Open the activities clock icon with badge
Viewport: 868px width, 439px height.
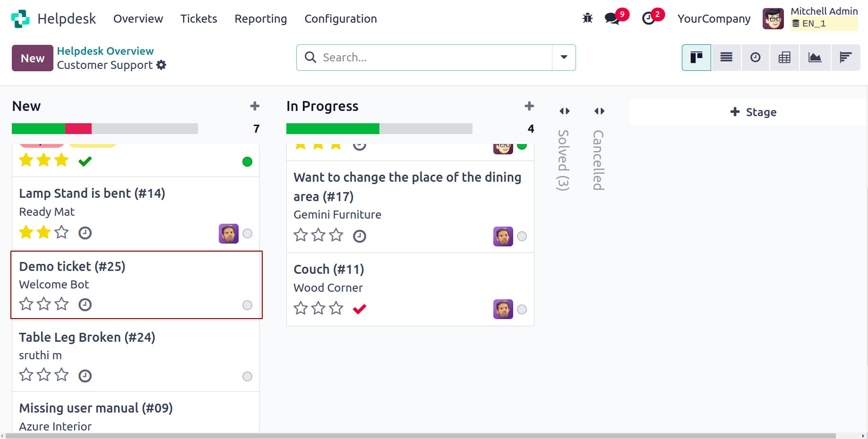[650, 19]
